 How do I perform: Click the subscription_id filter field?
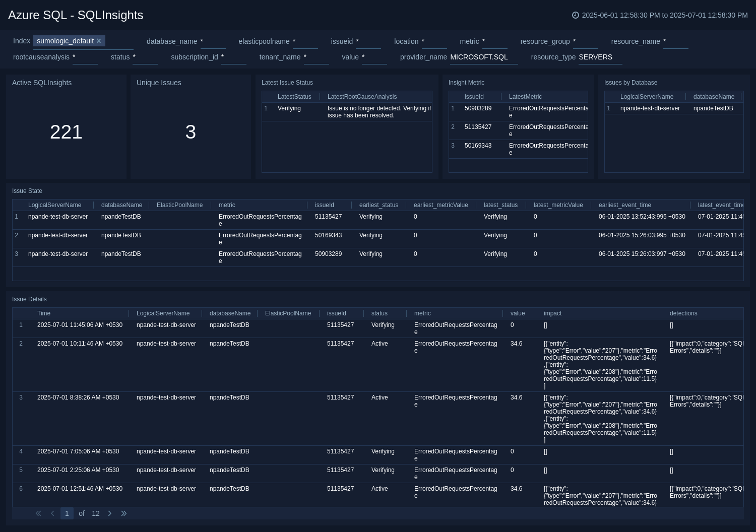pyautogui.click(x=234, y=57)
